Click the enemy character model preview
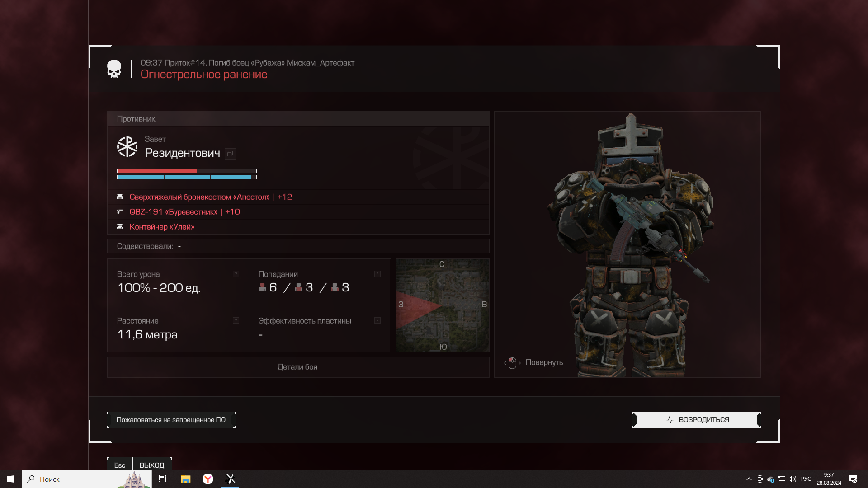868x488 pixels. coord(627,244)
